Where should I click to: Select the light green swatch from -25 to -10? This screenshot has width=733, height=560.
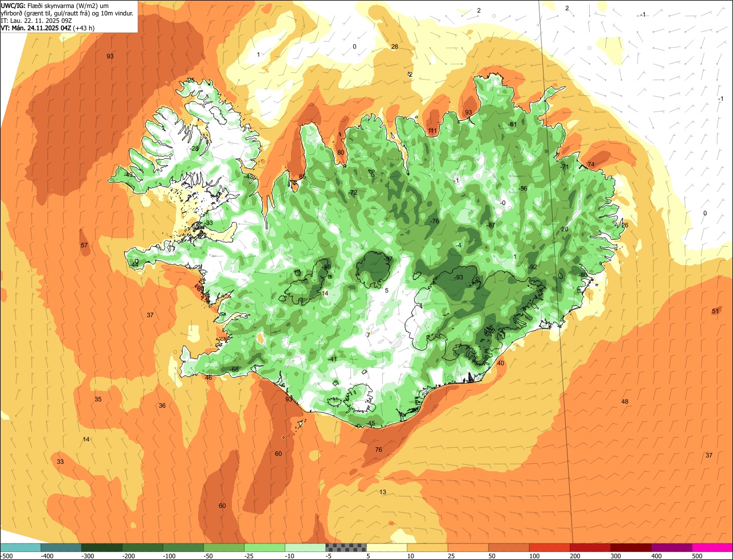point(265,548)
